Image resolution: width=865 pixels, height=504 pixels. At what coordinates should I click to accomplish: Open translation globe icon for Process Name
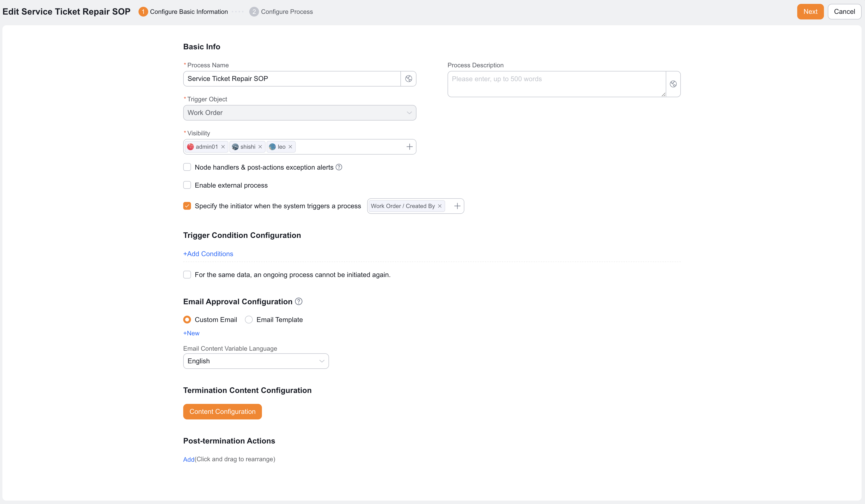[x=408, y=79]
